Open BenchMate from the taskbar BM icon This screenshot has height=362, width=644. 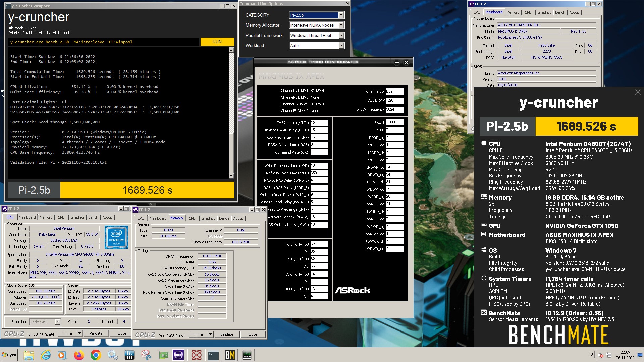click(x=230, y=355)
